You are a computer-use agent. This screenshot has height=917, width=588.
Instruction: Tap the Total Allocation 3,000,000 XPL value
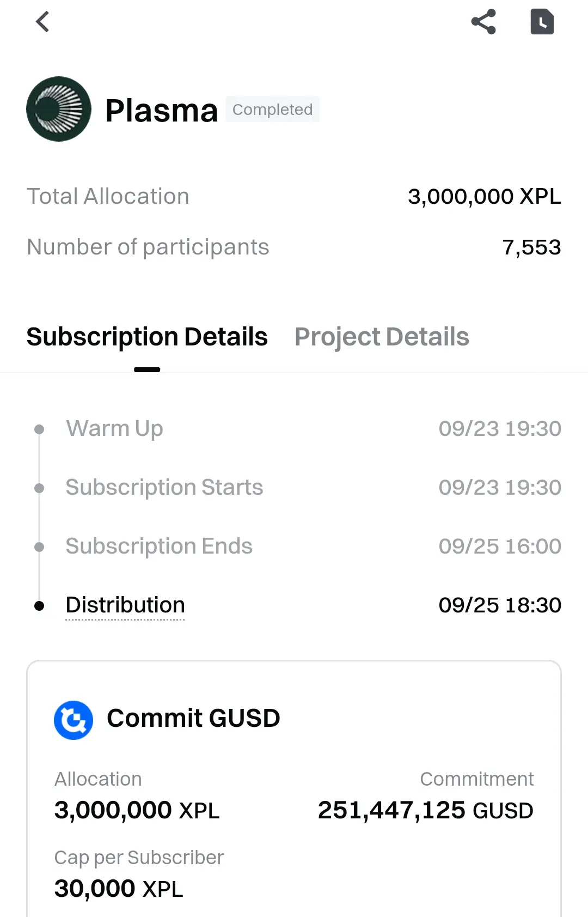pyautogui.click(x=485, y=197)
